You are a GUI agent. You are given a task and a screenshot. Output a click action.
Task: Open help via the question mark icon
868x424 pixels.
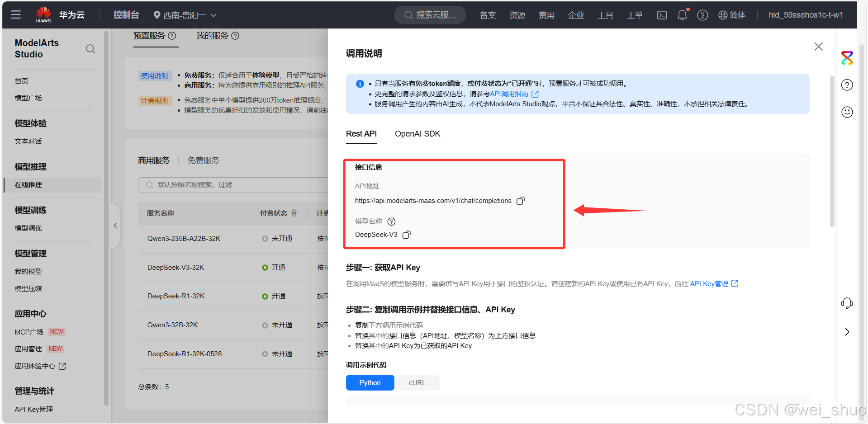(702, 14)
